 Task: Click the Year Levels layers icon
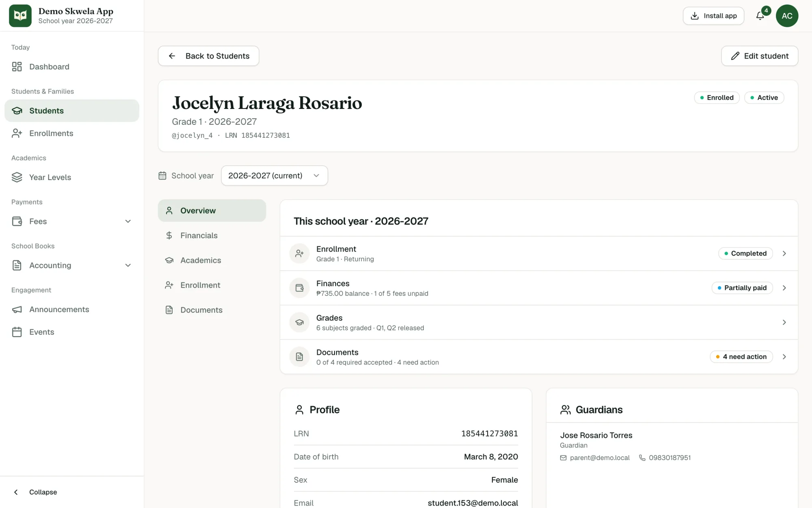point(17,177)
